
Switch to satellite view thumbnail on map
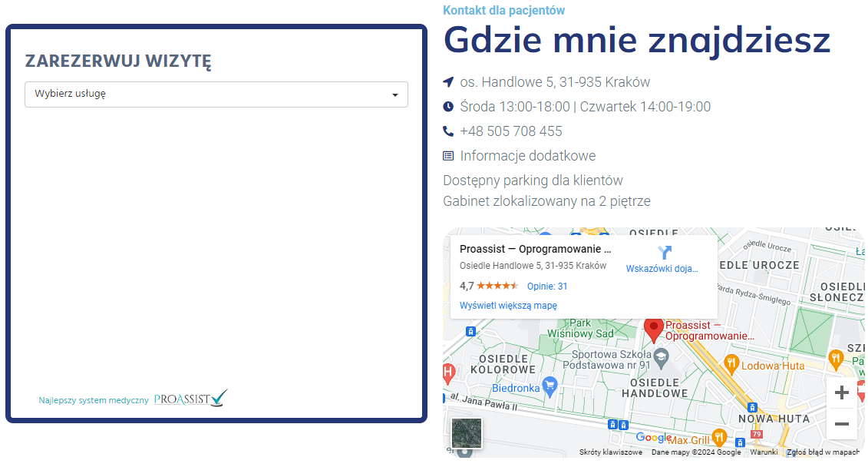click(466, 432)
